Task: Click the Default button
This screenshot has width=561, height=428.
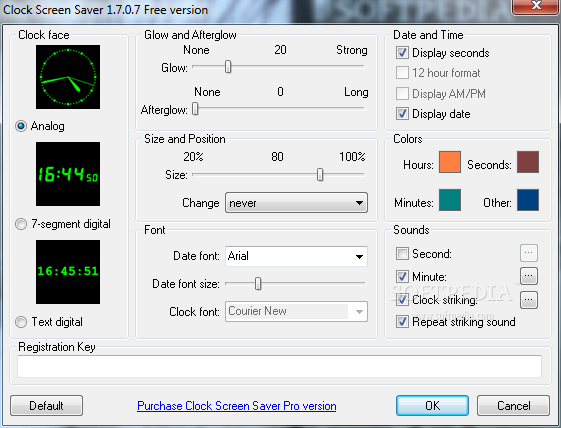Action: click(x=47, y=406)
